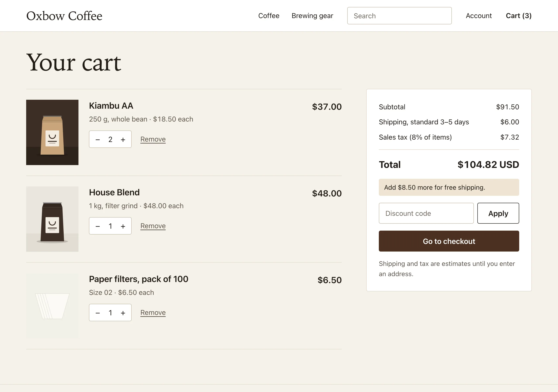Remove Kiambu AA from the cart

click(x=153, y=139)
